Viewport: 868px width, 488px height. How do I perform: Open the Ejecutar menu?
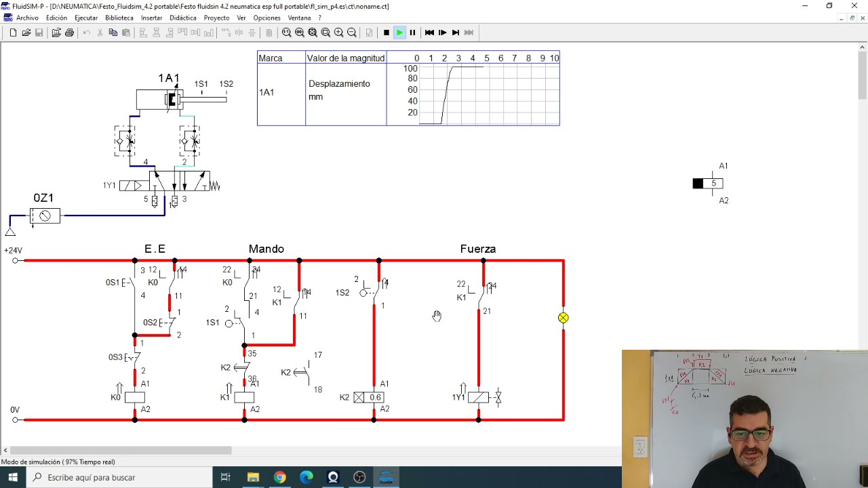[86, 18]
